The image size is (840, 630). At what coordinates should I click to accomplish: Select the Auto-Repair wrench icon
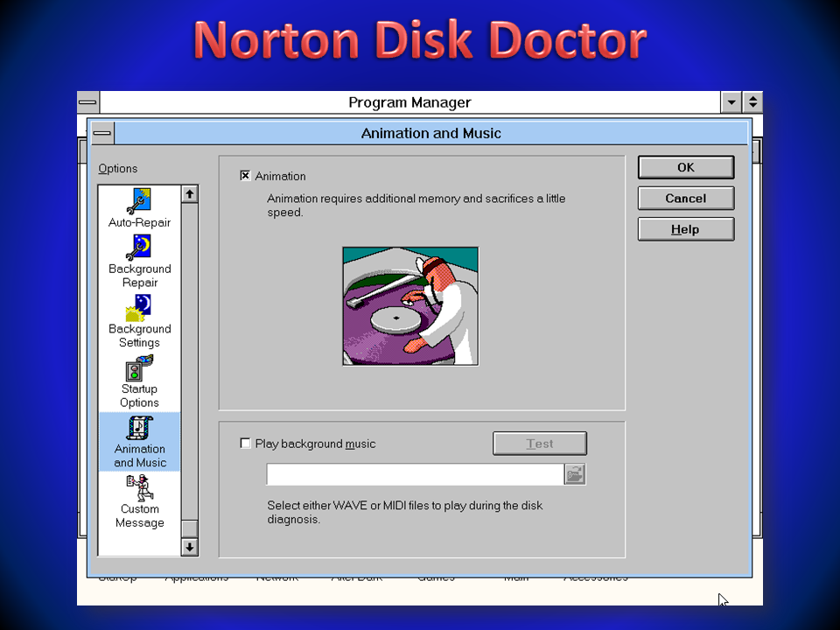coord(139,201)
